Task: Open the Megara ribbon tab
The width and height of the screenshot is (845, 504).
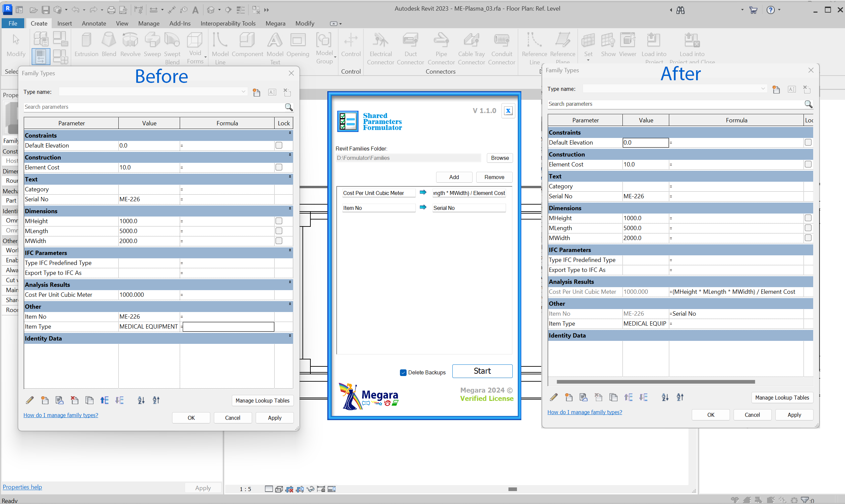Action: pyautogui.click(x=275, y=23)
